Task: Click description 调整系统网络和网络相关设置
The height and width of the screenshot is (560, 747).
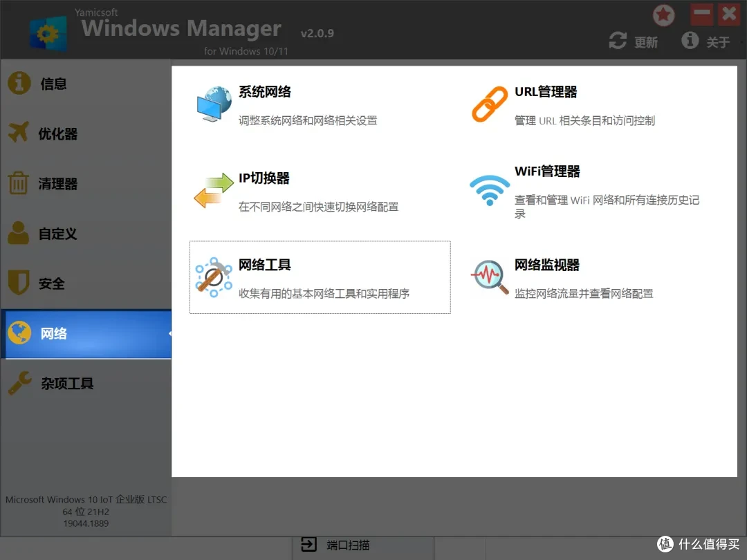Action: (308, 120)
